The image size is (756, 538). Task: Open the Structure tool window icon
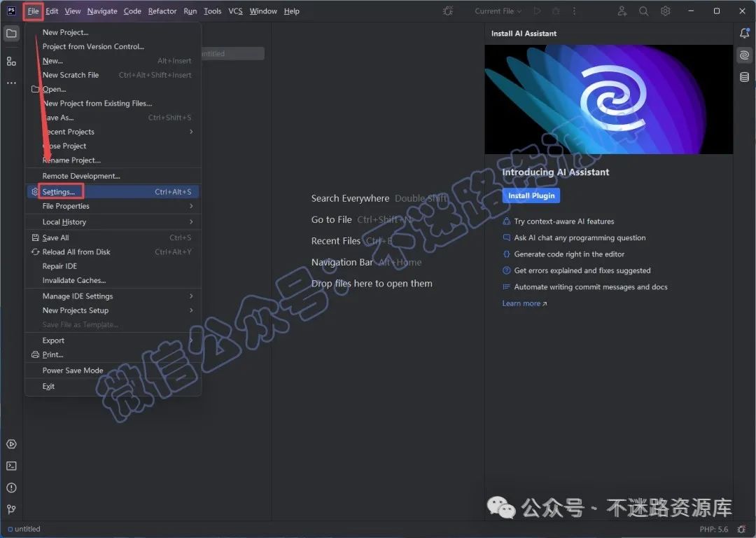12,61
